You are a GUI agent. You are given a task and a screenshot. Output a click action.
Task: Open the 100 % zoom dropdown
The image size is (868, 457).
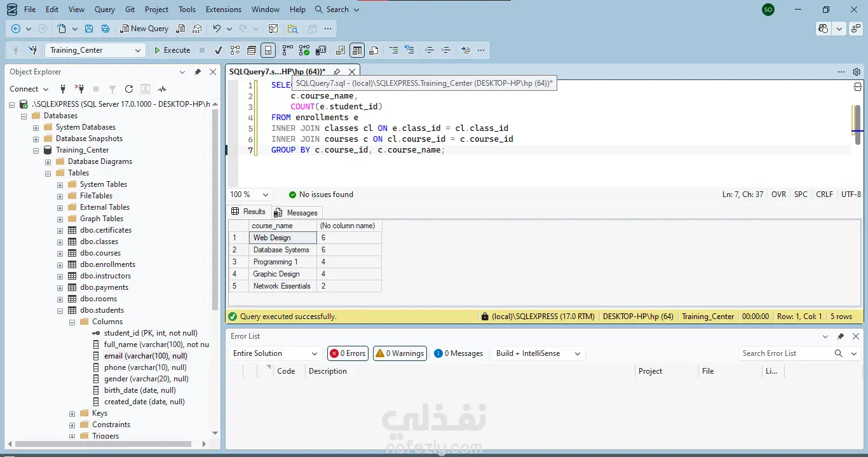[250, 194]
